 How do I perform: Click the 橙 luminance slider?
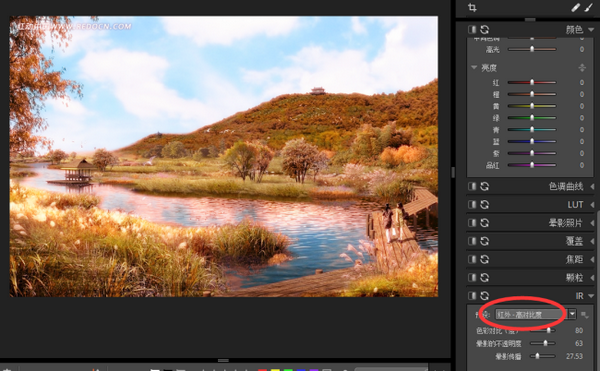(532, 94)
